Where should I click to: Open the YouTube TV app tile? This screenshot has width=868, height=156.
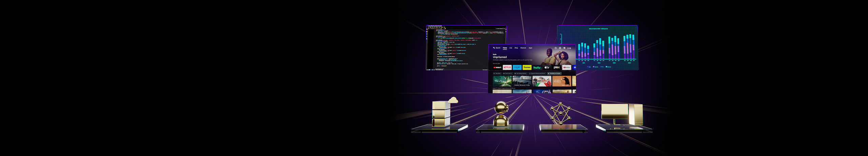tap(497, 67)
